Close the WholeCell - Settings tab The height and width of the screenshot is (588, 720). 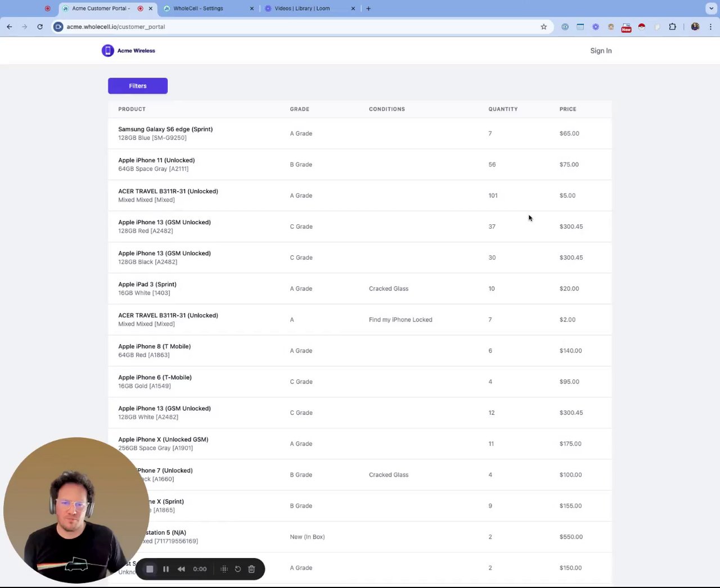(251, 8)
